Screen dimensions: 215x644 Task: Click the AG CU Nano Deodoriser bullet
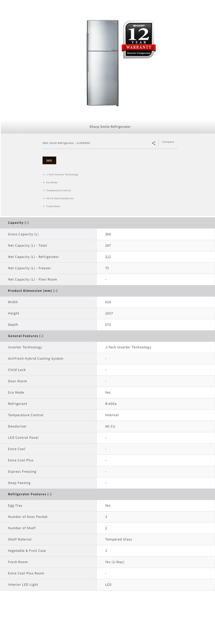pos(60,198)
